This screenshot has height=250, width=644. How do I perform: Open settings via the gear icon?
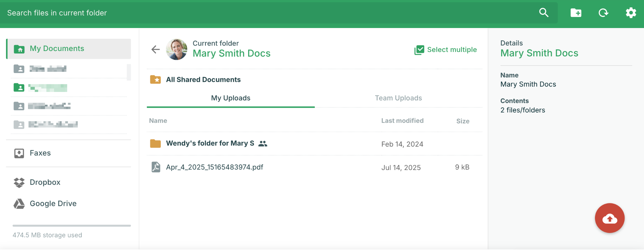(630, 13)
